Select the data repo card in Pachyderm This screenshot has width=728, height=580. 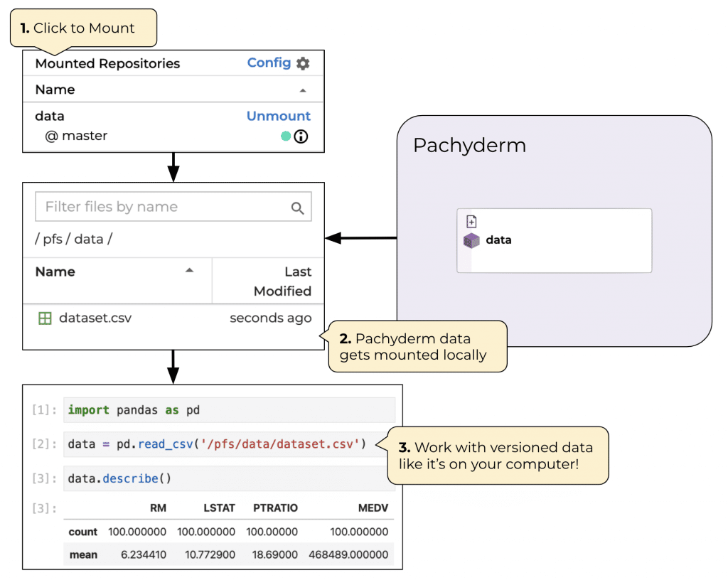555,240
